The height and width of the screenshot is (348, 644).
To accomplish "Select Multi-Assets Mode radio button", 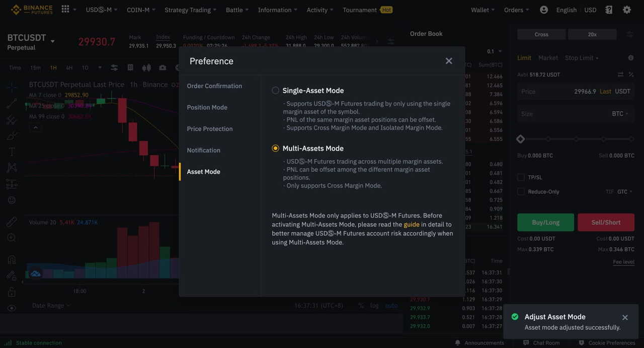I will coord(275,148).
